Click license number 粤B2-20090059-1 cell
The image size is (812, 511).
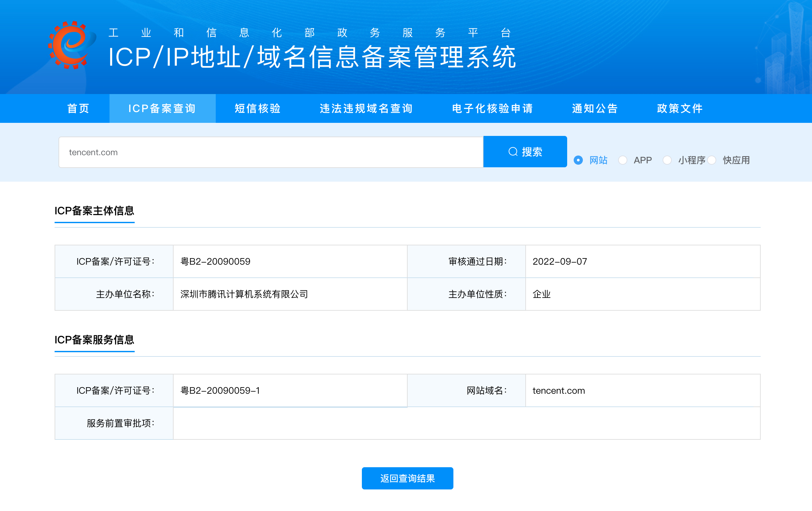(220, 390)
